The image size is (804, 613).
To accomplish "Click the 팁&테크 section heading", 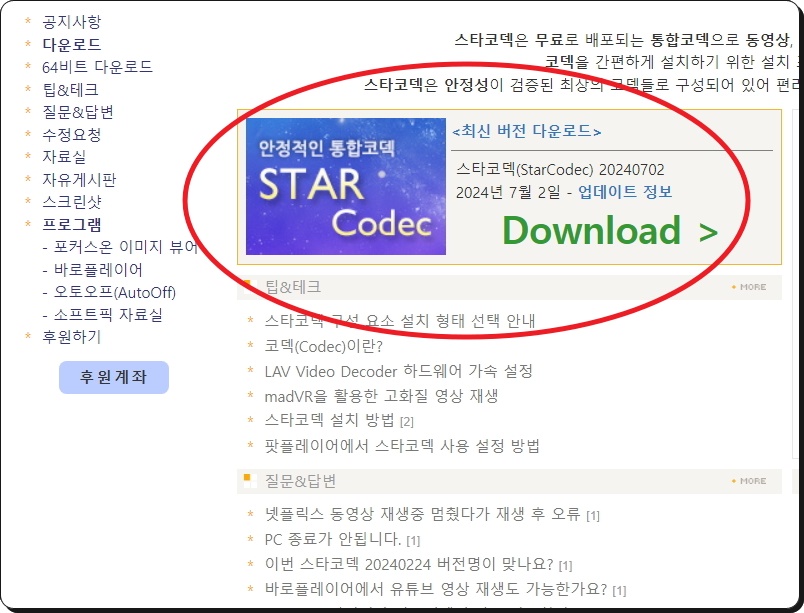I will (293, 287).
